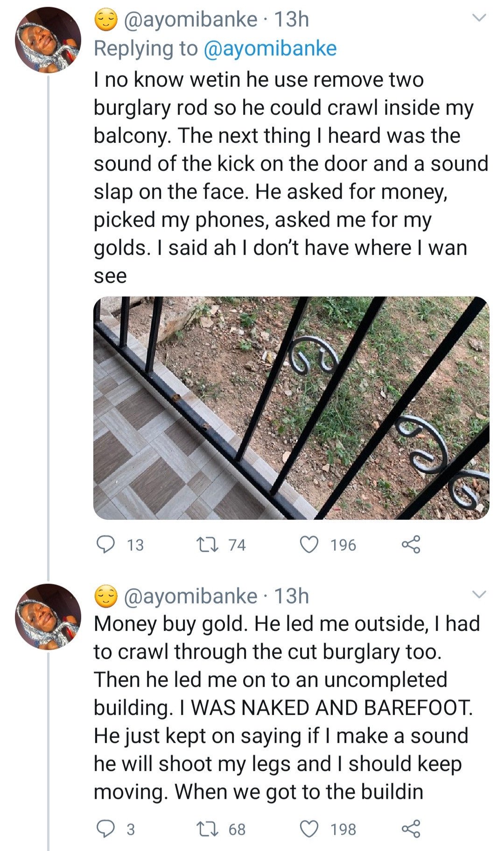The image size is (504, 851).
Task: Retweet the second tweet with 68 retweets
Action: pos(204,829)
